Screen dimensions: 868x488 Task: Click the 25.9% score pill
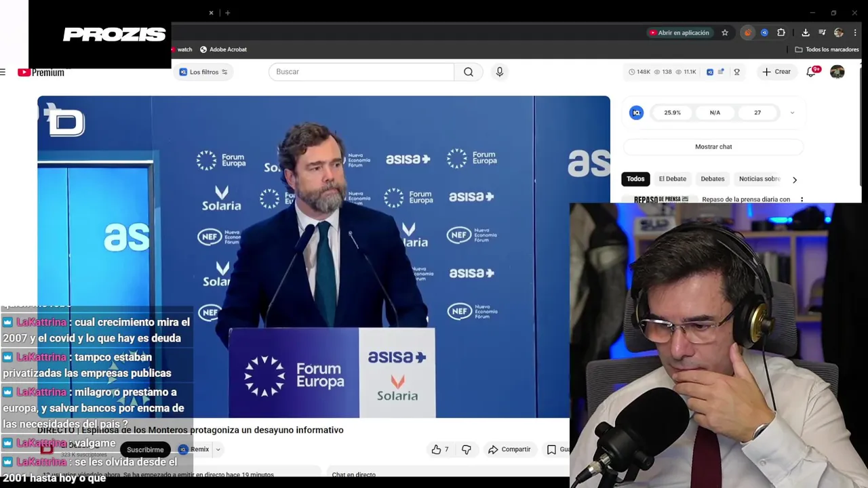tap(672, 113)
